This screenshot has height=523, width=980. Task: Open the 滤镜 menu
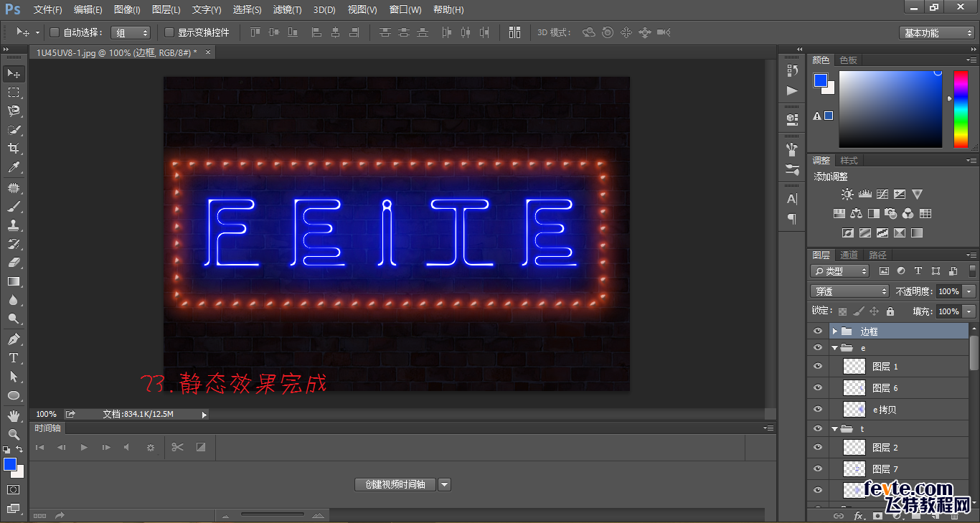click(286, 9)
